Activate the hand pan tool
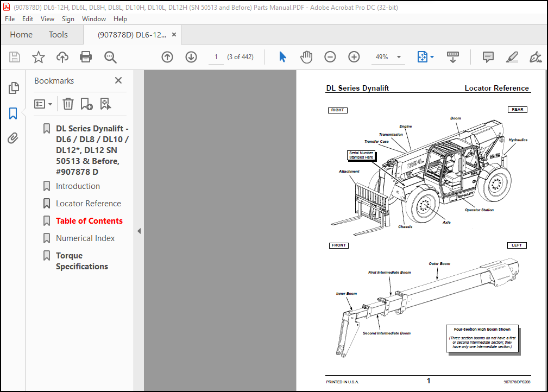 click(306, 57)
